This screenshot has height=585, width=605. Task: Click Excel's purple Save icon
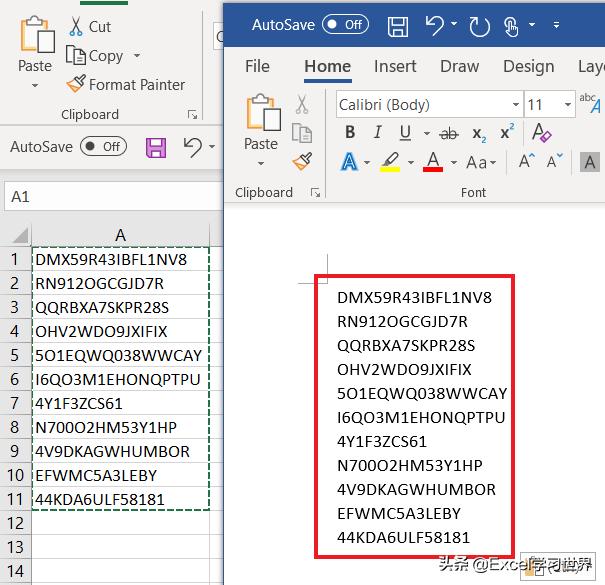[x=156, y=148]
